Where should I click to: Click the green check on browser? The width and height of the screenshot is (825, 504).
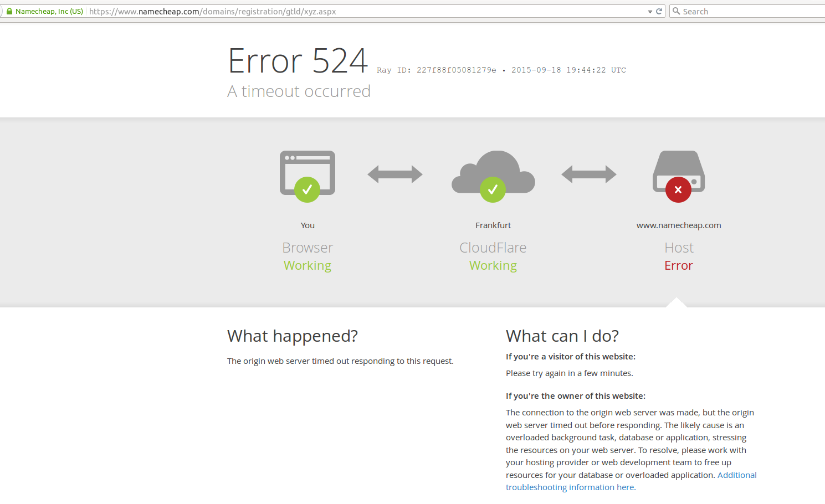tap(308, 190)
